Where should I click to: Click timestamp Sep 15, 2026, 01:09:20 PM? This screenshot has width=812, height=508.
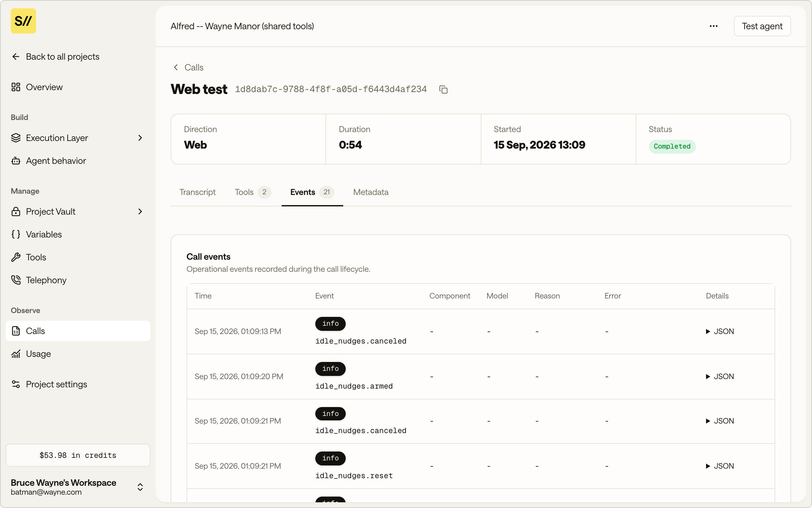click(x=239, y=376)
